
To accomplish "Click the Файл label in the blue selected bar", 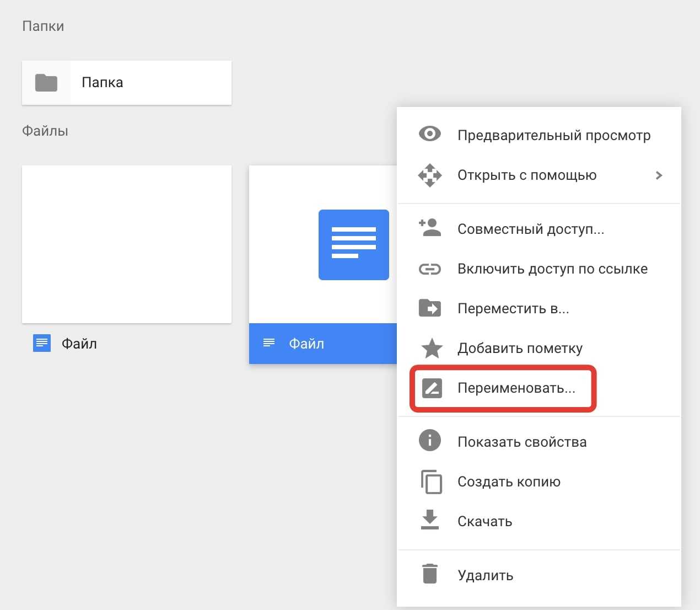I will click(x=306, y=344).
